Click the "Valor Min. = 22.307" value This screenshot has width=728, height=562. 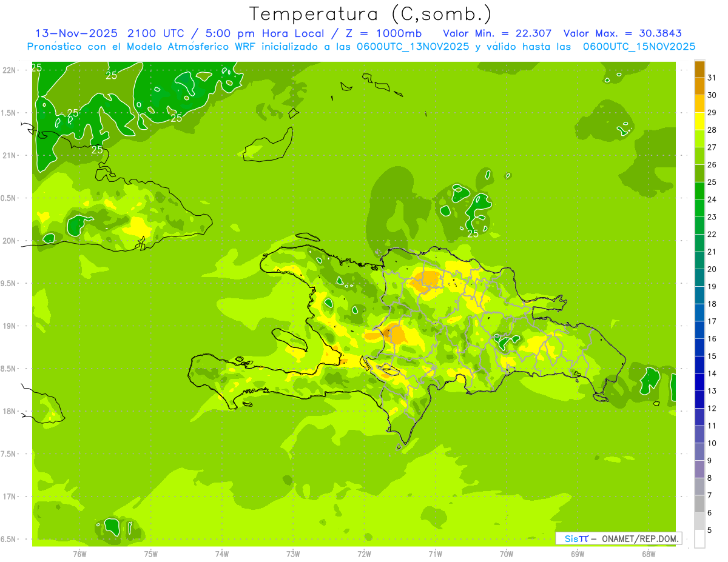[x=497, y=33]
